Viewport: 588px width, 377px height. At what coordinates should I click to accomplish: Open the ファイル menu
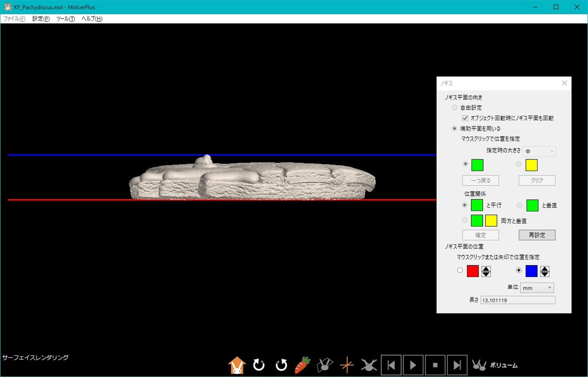[14, 19]
